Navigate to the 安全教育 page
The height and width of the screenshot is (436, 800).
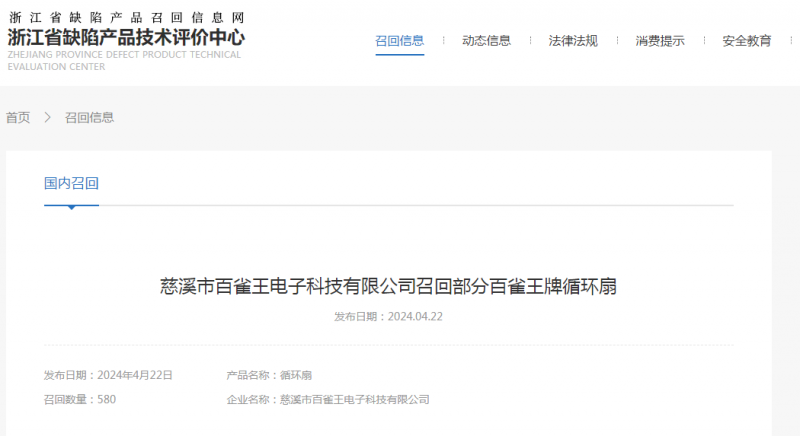746,41
